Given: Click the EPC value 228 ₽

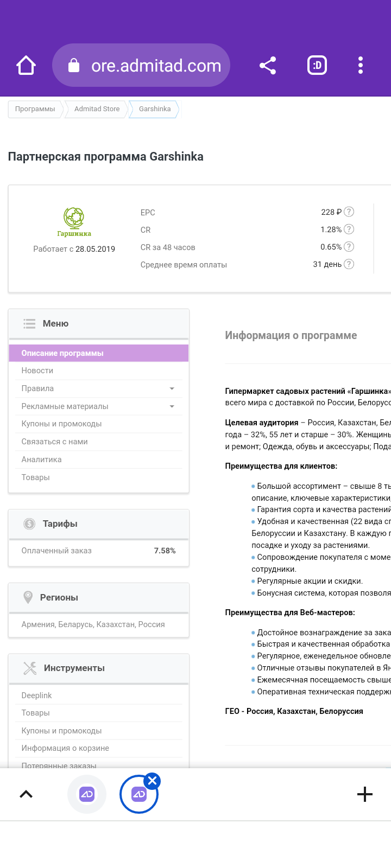Looking at the screenshot, I should (x=331, y=212).
